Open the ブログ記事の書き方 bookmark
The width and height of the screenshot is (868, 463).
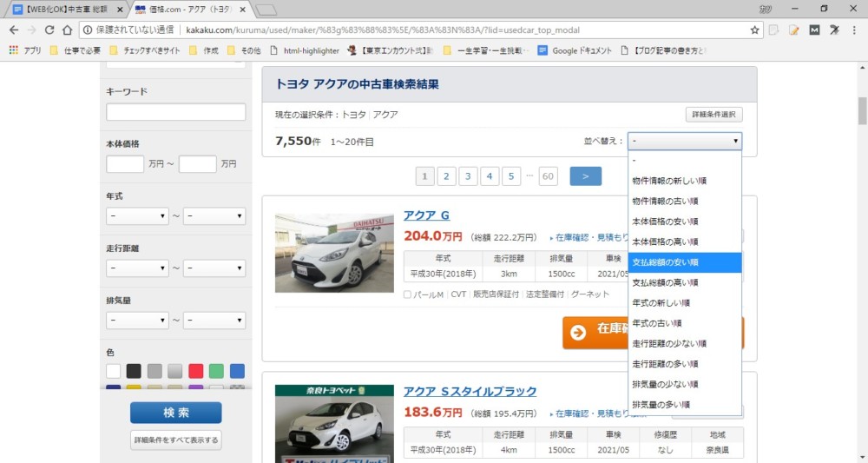[x=663, y=50]
